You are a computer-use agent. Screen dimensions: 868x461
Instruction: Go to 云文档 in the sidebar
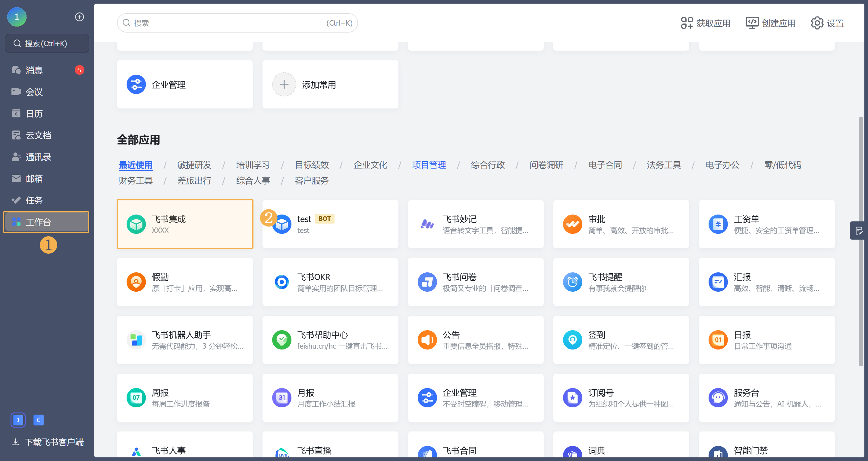click(x=38, y=135)
